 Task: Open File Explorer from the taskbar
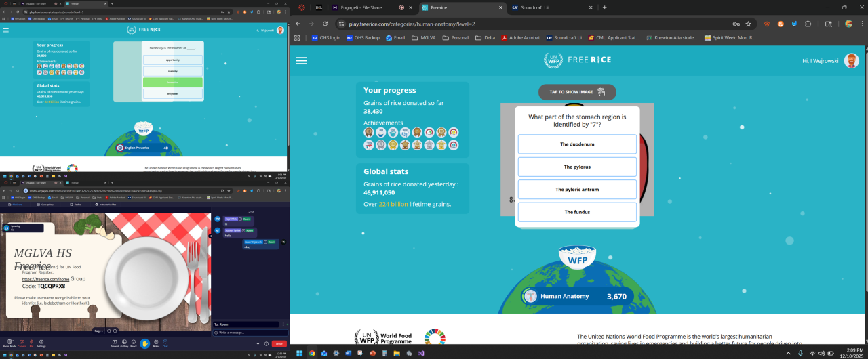[397, 353]
